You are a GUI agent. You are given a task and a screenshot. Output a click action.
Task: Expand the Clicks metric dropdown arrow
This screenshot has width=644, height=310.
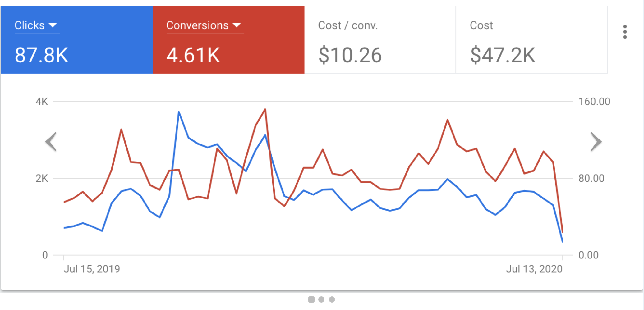[x=53, y=25]
